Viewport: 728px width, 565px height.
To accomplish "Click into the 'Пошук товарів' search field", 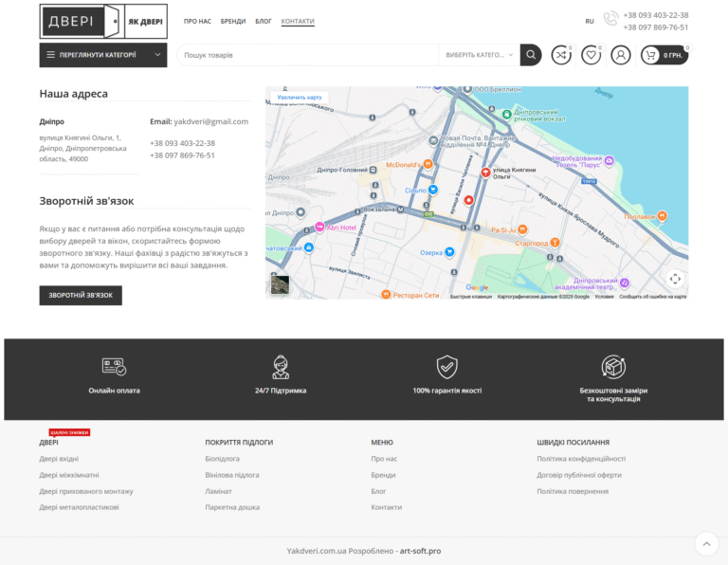I will 308,55.
